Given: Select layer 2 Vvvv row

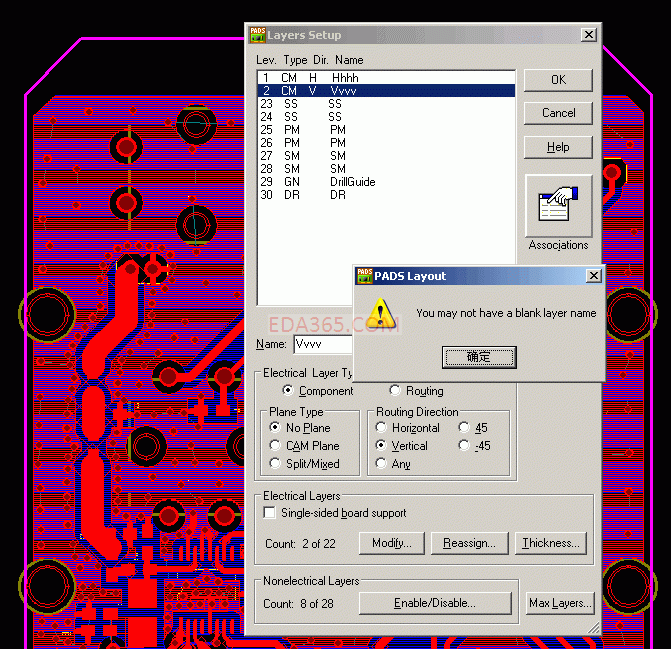Looking at the screenshot, I should pos(386,91).
